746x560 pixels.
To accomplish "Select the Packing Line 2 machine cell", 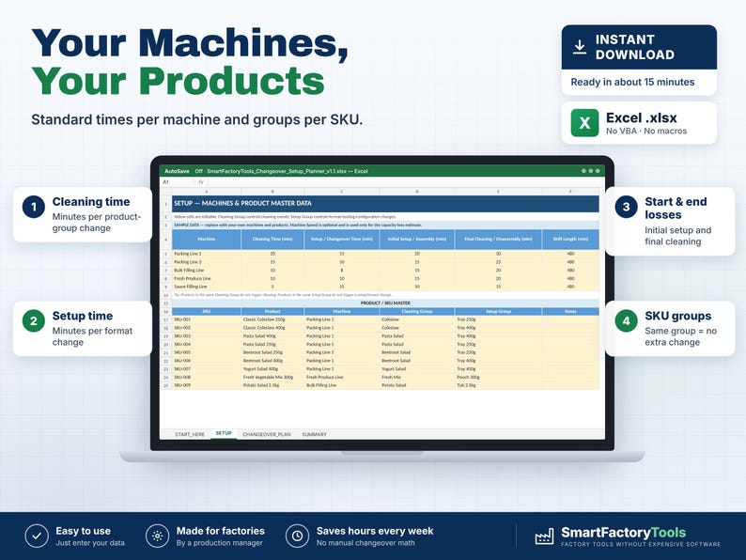I will (x=207, y=262).
